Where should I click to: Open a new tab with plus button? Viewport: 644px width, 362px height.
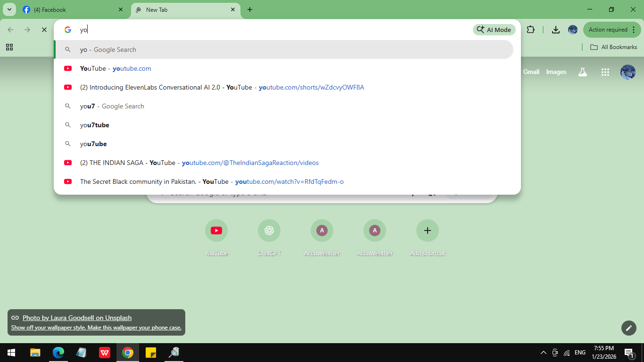pyautogui.click(x=250, y=9)
